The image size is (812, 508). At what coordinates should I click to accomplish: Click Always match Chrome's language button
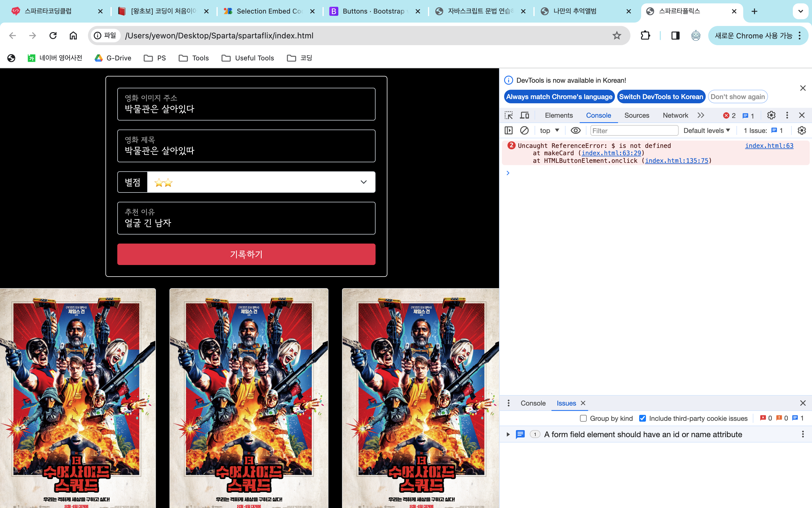click(x=559, y=97)
